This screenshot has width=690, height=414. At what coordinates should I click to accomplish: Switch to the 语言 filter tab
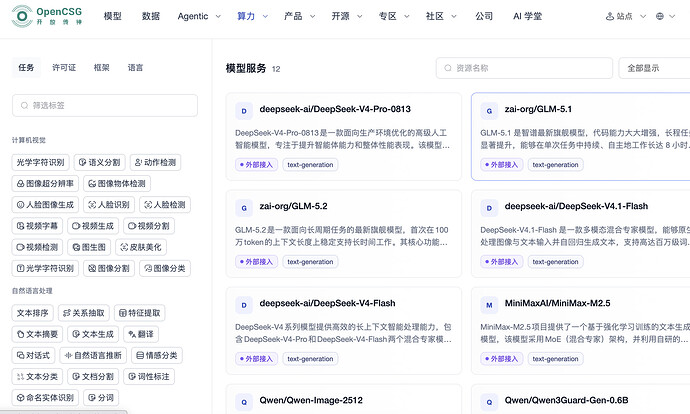click(x=135, y=67)
